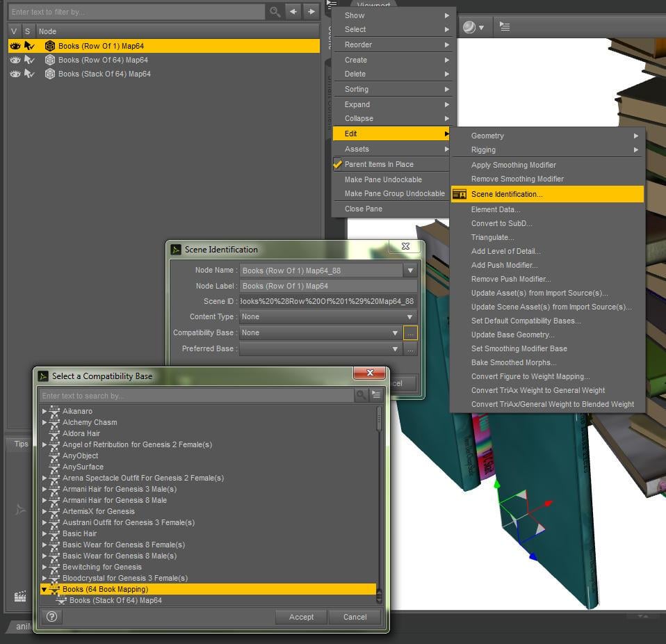Toggle Parent Items In Place checkmark
The width and height of the screenshot is (666, 644).
pyautogui.click(x=338, y=164)
